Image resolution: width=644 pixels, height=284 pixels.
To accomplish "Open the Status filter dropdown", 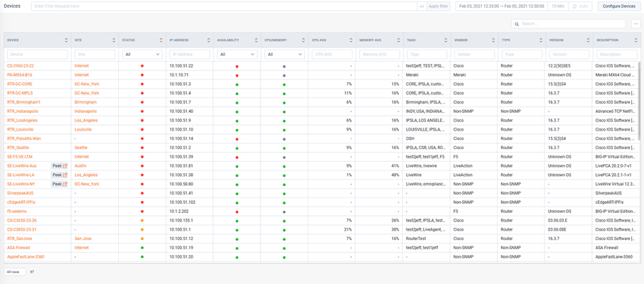I will point(142,54).
